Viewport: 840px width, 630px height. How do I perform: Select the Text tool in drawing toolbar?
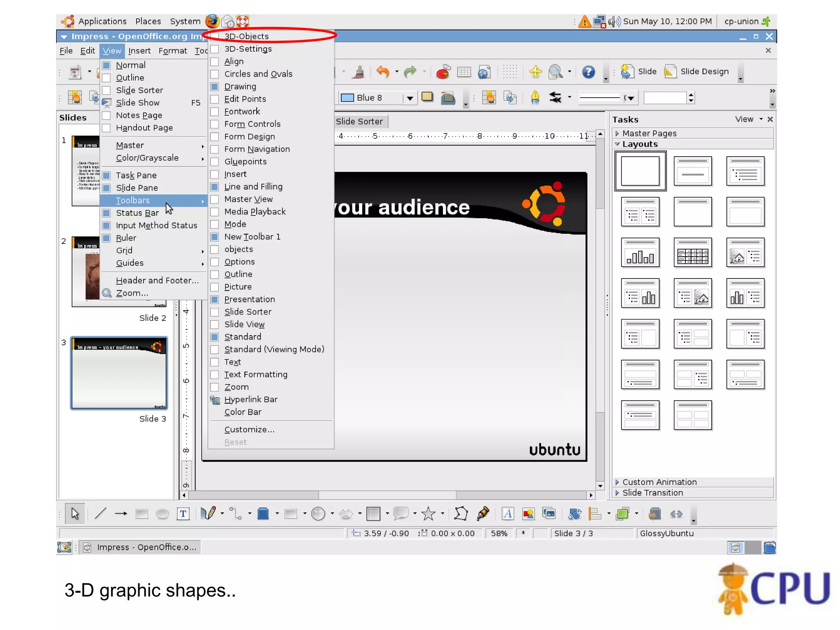[x=183, y=514]
